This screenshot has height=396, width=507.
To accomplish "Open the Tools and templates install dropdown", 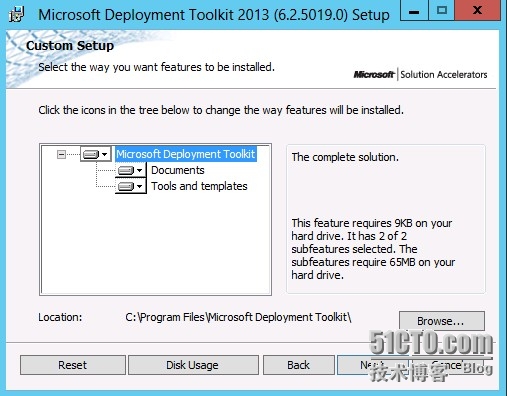I will (131, 186).
